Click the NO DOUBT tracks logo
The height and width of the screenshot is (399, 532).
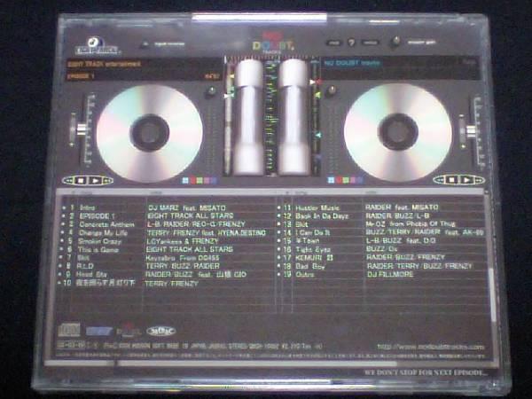click(x=273, y=43)
